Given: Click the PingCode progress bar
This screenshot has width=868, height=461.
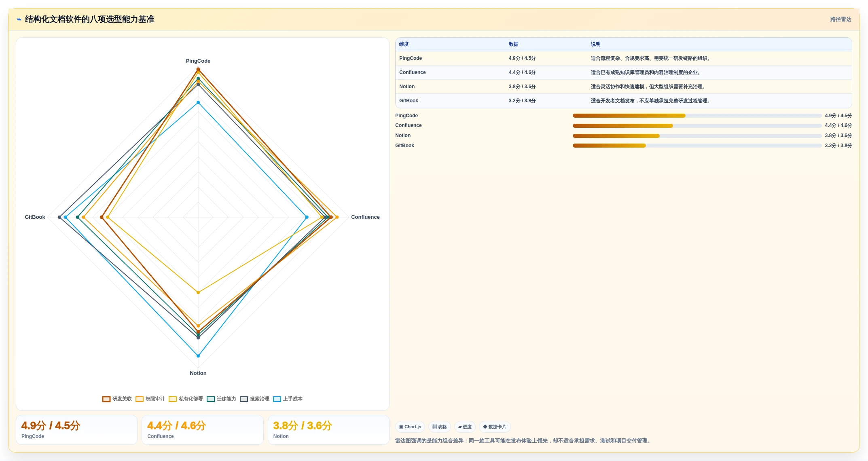Looking at the screenshot, I should click(x=697, y=116).
